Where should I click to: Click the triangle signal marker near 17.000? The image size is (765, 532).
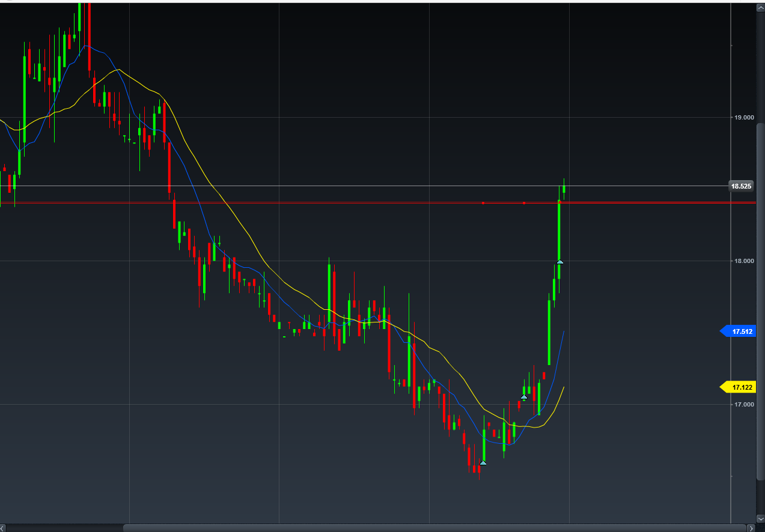524,397
